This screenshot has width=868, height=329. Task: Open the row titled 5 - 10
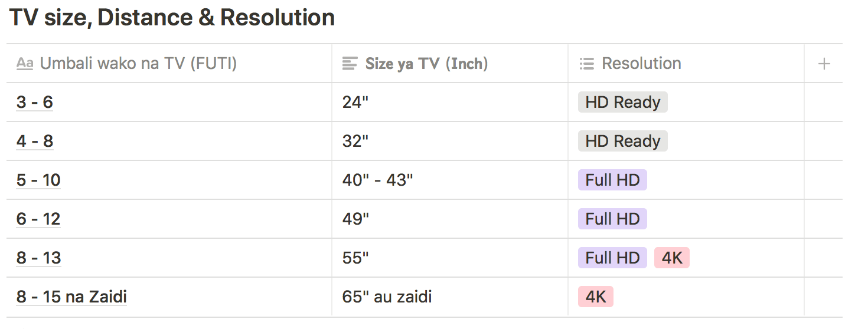pos(38,180)
